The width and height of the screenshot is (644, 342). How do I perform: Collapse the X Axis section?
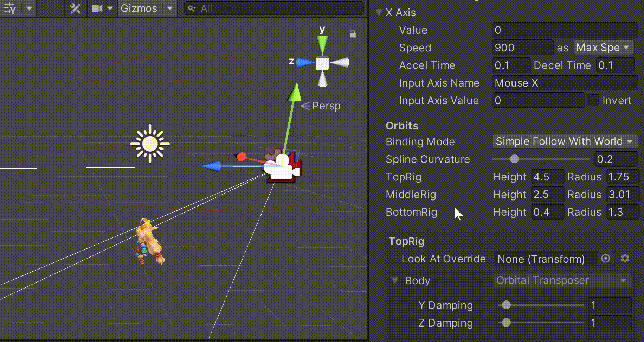tap(379, 13)
